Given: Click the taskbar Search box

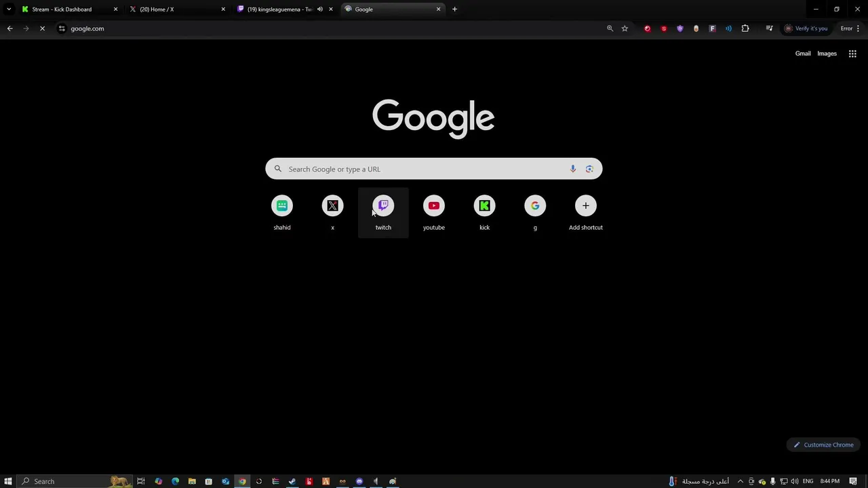Looking at the screenshot, I should click(75, 481).
